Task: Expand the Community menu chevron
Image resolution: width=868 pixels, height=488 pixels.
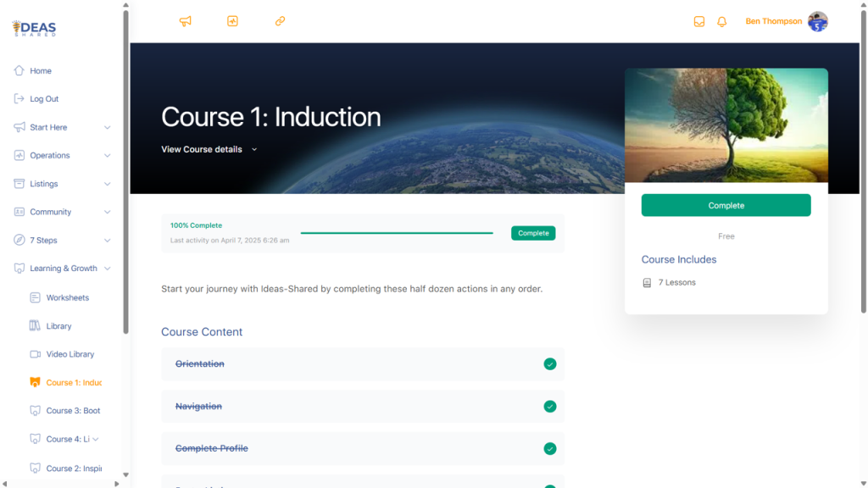Action: tap(108, 212)
